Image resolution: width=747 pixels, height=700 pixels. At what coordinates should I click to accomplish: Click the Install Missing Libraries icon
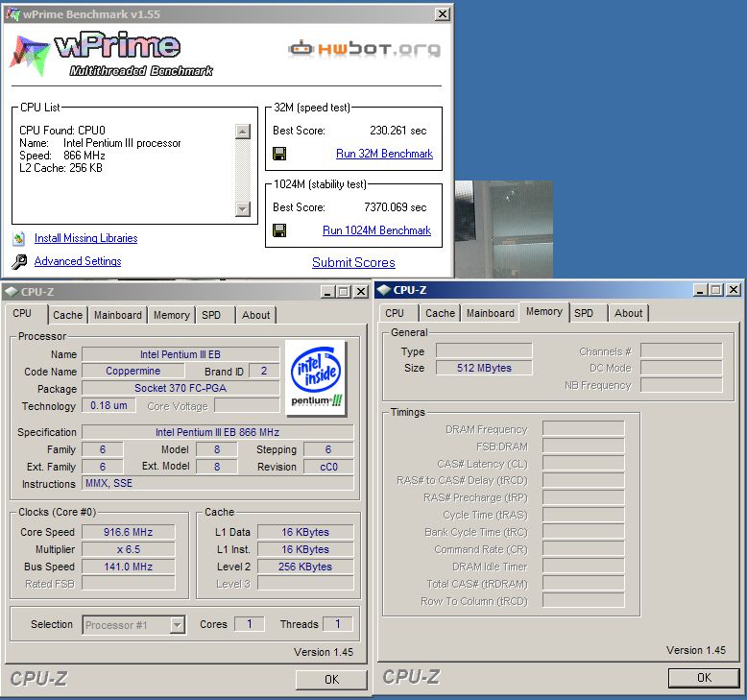(19, 238)
